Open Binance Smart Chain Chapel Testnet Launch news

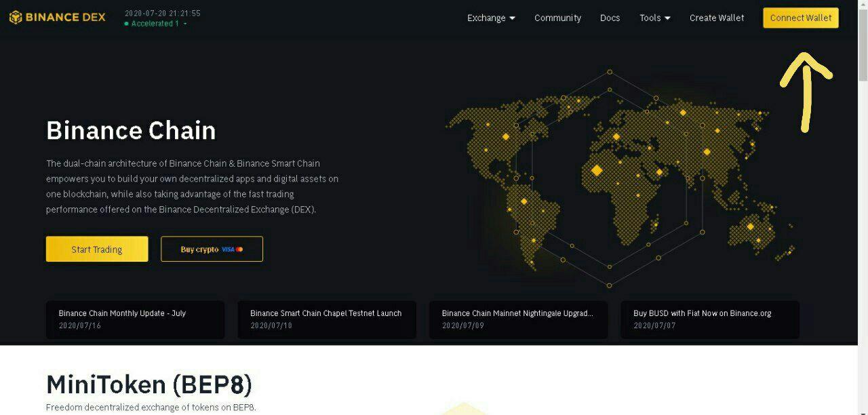point(327,319)
